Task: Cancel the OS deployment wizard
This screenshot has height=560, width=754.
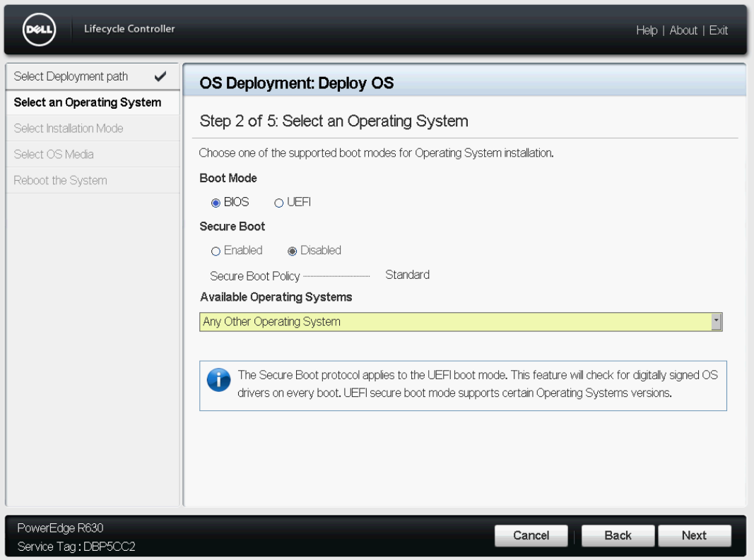Action: pyautogui.click(x=531, y=535)
